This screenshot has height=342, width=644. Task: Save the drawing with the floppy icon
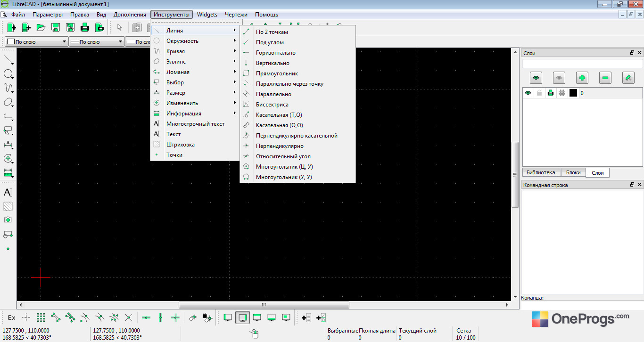tap(56, 27)
